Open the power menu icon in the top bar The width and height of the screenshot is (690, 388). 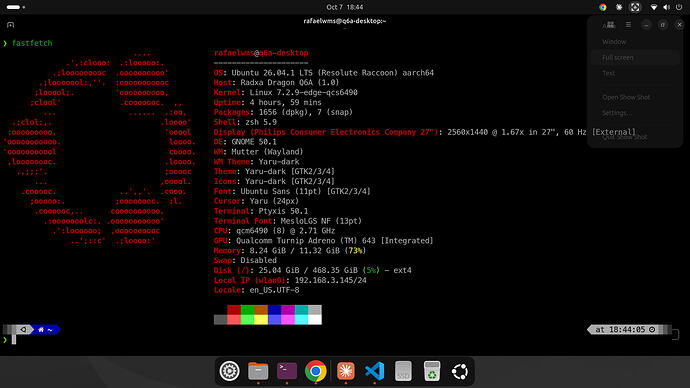679,7
